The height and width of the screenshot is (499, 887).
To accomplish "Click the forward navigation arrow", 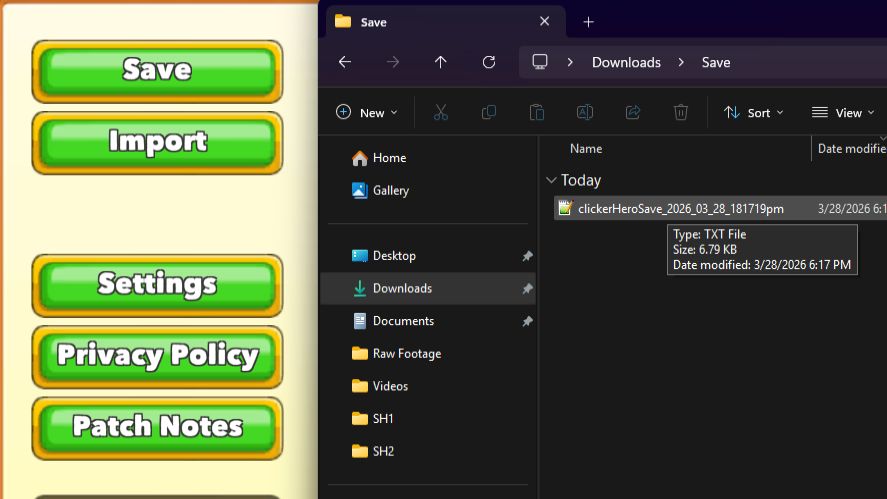I will [x=393, y=62].
